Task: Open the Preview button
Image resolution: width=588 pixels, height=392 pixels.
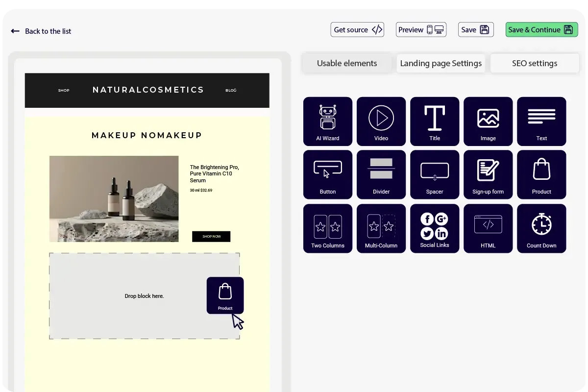Action: 421,30
